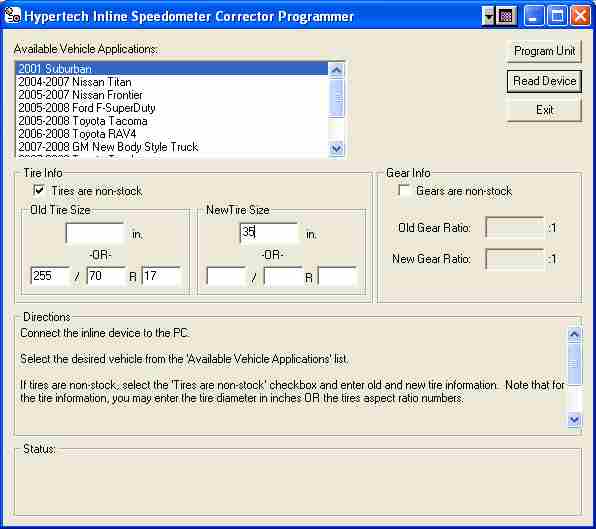Open the title bar dropdown arrow button
Viewport: 596px width, 529px height.
[489, 16]
